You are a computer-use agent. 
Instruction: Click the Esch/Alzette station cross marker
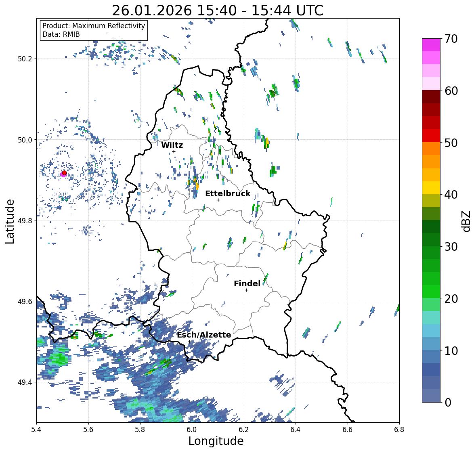(x=189, y=342)
